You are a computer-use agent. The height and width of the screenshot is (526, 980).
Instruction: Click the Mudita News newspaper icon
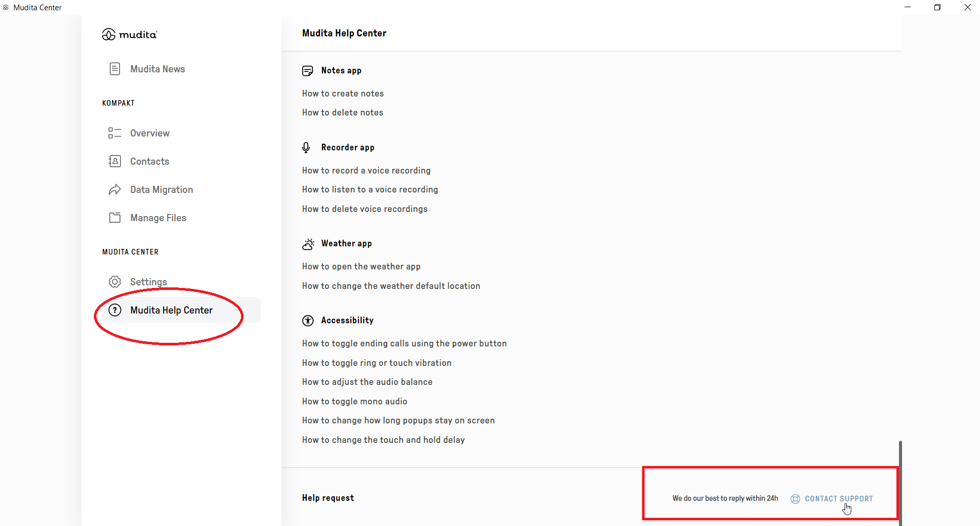tap(115, 69)
